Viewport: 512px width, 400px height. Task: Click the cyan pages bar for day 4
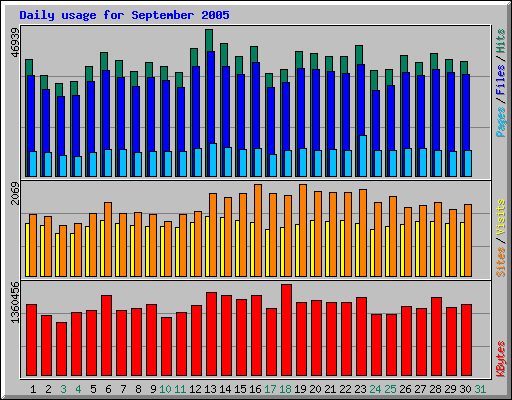point(78,166)
